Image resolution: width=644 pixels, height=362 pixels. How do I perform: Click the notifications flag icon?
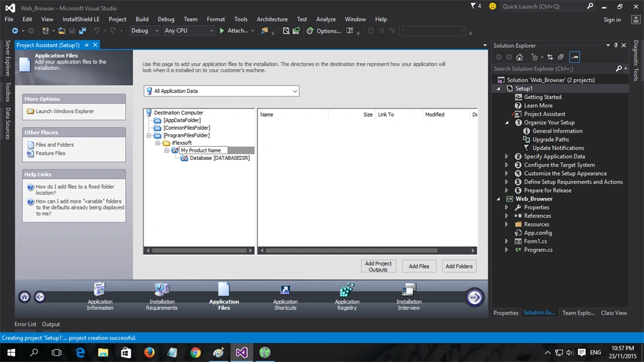(x=473, y=6)
